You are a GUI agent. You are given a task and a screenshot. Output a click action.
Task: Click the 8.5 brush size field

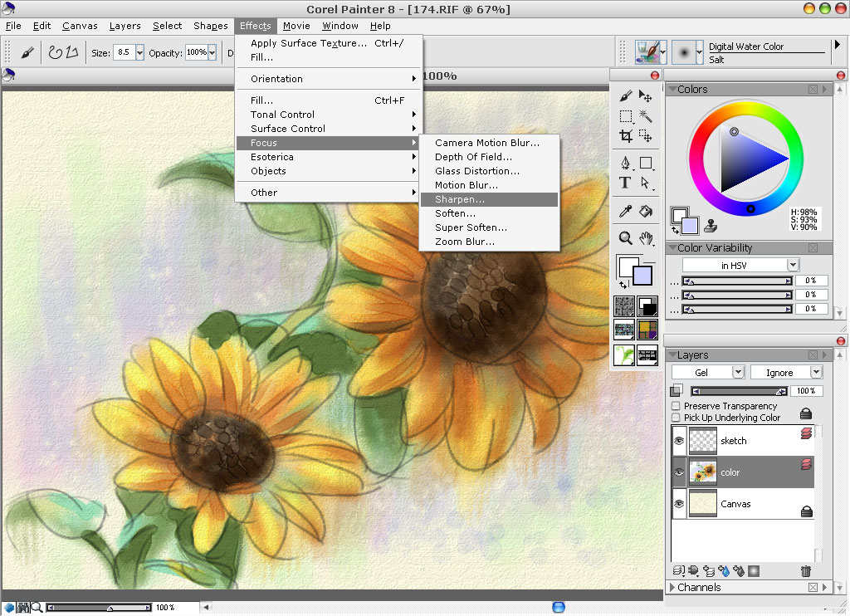(125, 52)
